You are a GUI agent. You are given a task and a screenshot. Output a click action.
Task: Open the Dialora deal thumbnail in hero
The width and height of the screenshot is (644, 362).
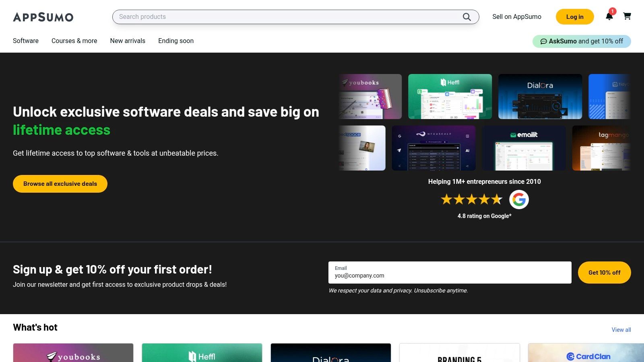click(x=540, y=97)
